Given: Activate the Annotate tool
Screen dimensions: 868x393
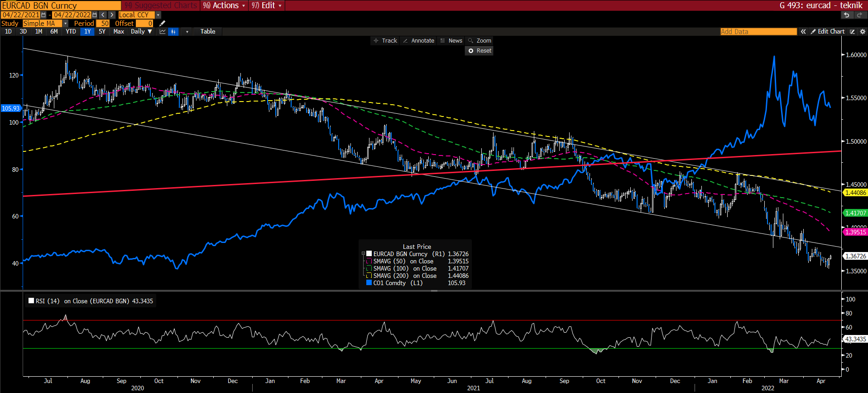Looking at the screenshot, I should pyautogui.click(x=419, y=40).
